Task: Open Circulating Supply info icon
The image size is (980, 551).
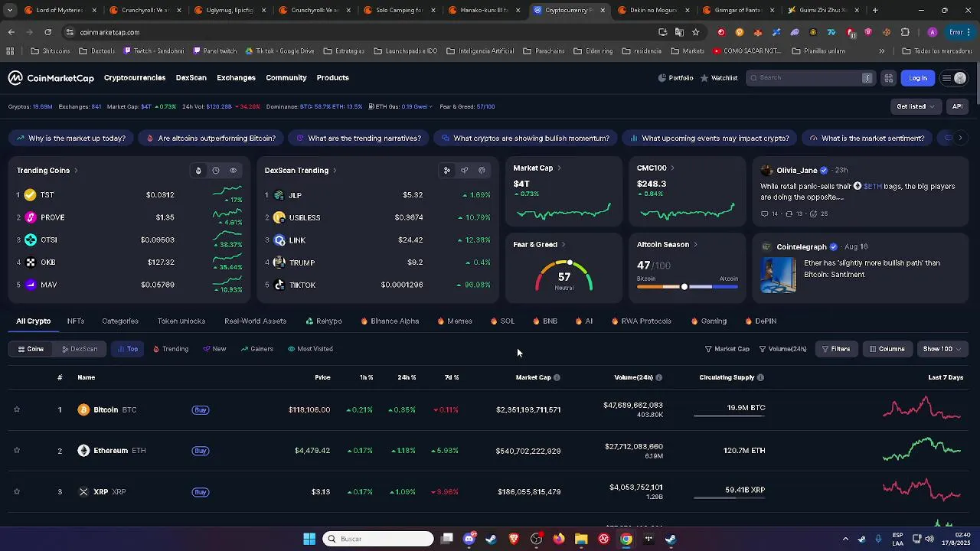Action: pos(760,377)
